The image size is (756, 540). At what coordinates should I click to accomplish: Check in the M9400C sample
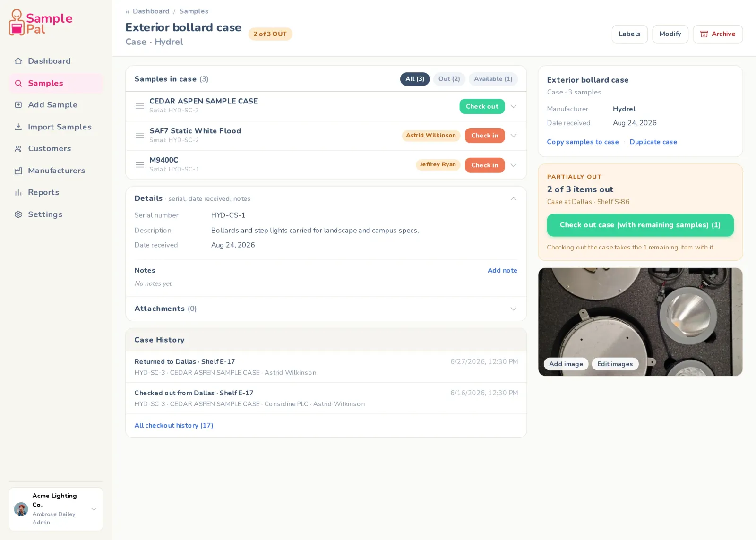(x=485, y=165)
